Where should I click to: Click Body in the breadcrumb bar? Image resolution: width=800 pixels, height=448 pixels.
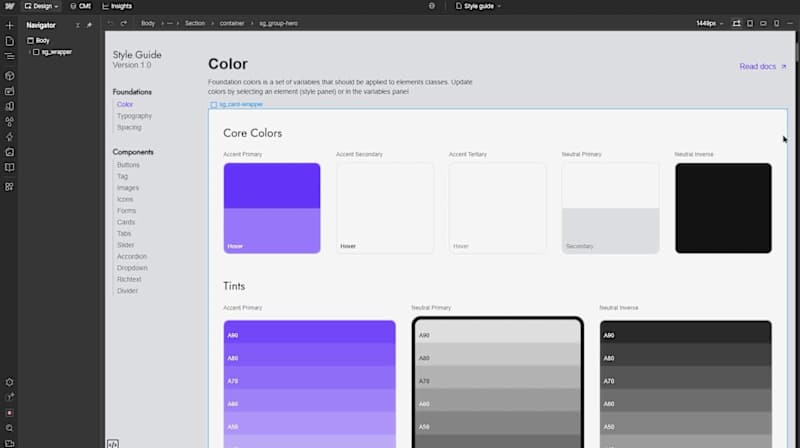(x=147, y=23)
